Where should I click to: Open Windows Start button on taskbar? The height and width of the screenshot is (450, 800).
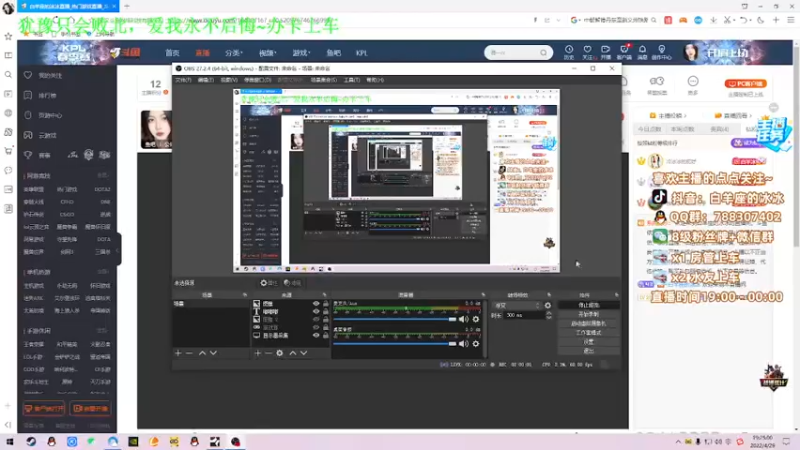pyautogui.click(x=9, y=441)
